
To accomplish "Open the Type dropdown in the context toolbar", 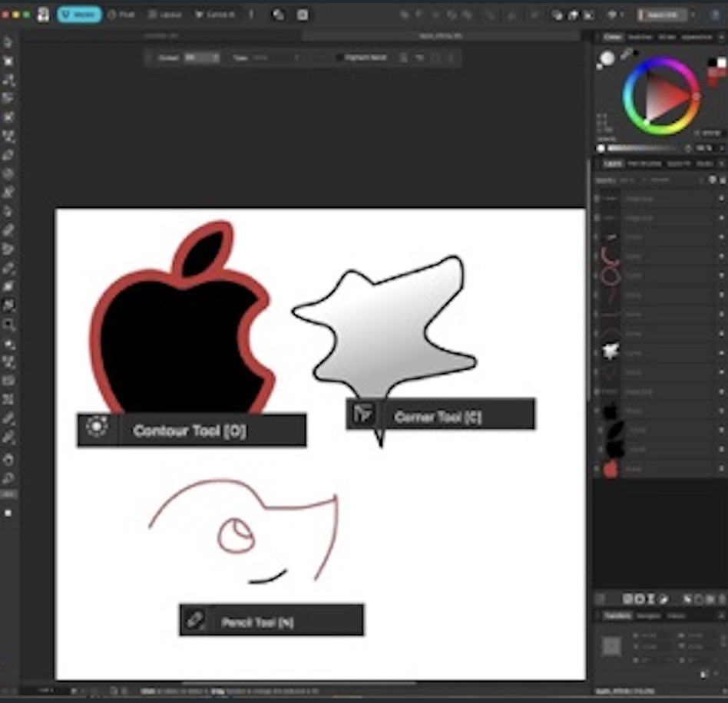I will 276,58.
